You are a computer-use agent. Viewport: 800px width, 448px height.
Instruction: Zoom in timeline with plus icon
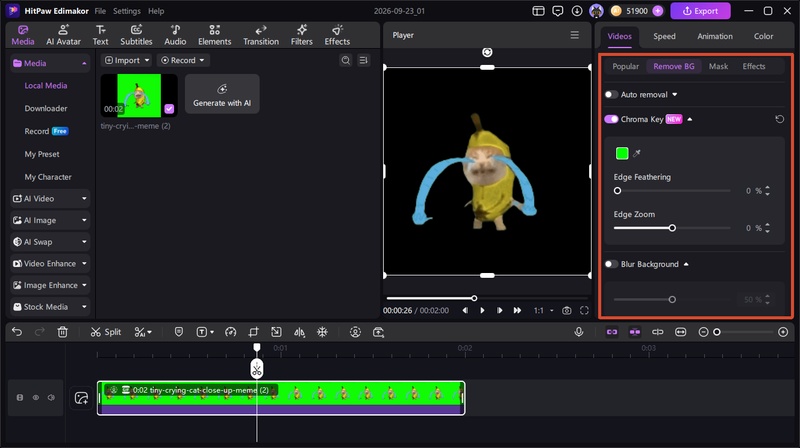click(783, 332)
